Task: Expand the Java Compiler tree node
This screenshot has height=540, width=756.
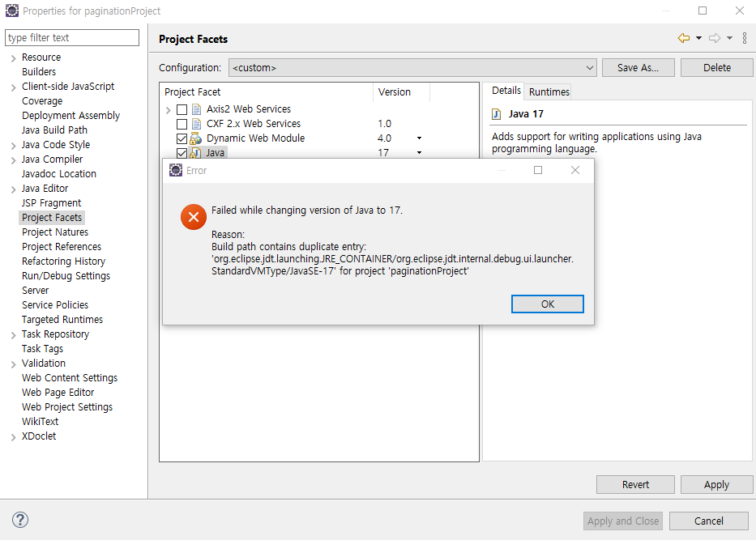Action: (14, 160)
